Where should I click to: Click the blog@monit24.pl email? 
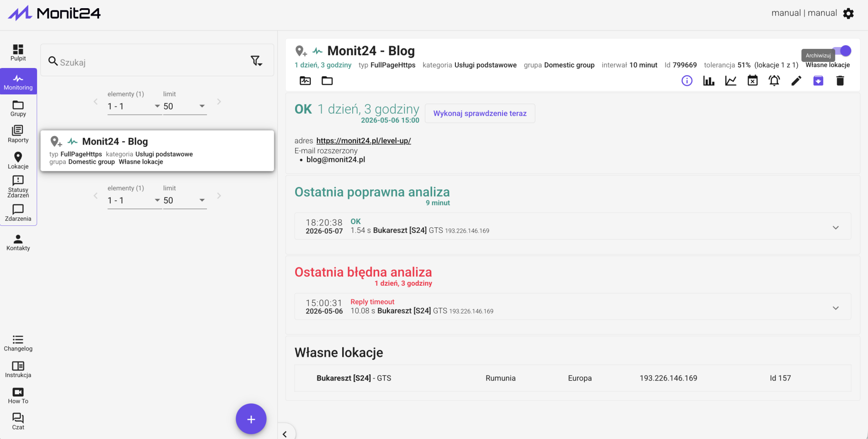(x=336, y=160)
